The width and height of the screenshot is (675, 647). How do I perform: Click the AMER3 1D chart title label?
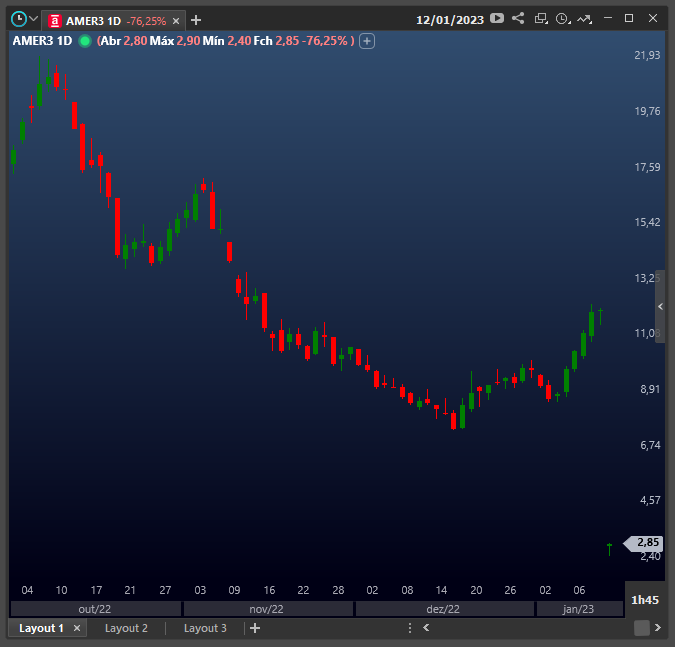coord(42,41)
